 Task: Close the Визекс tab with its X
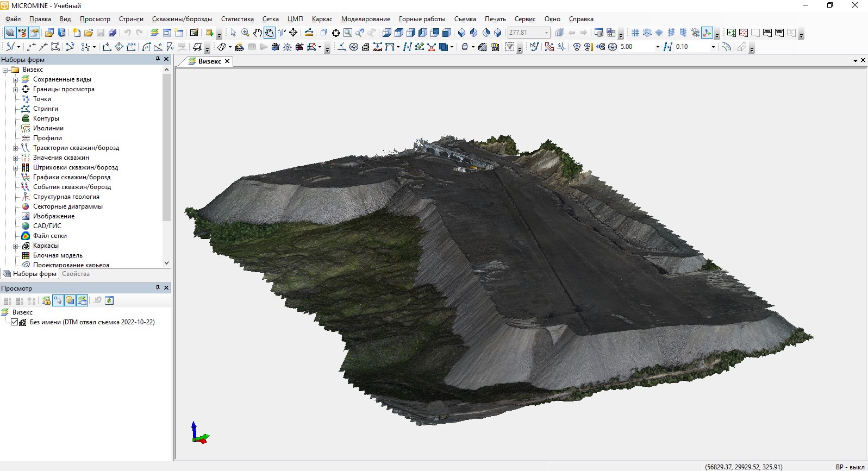[x=227, y=61]
